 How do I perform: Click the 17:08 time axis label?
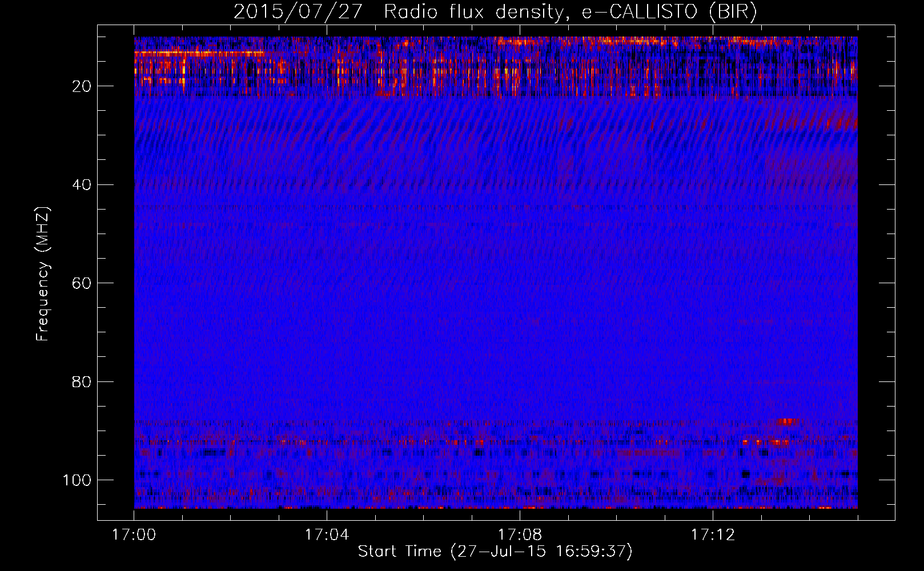[x=520, y=535]
